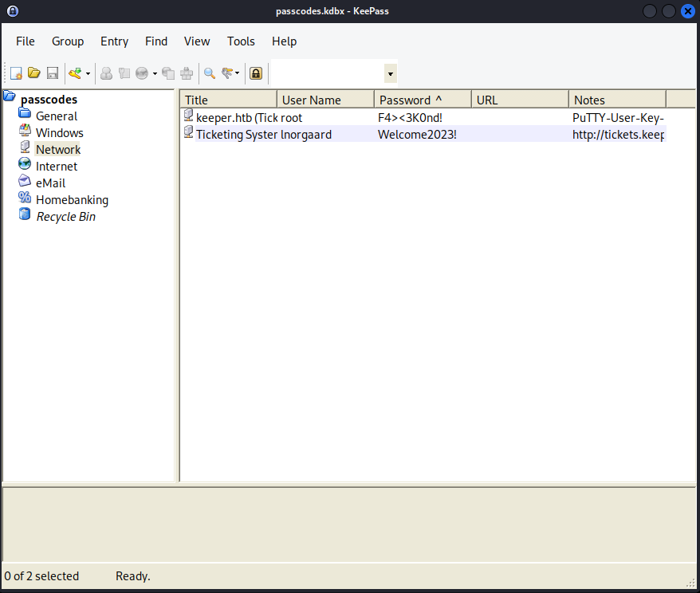The width and height of the screenshot is (700, 593).
Task: Select the keeper.htb entry row
Action: pos(423,118)
